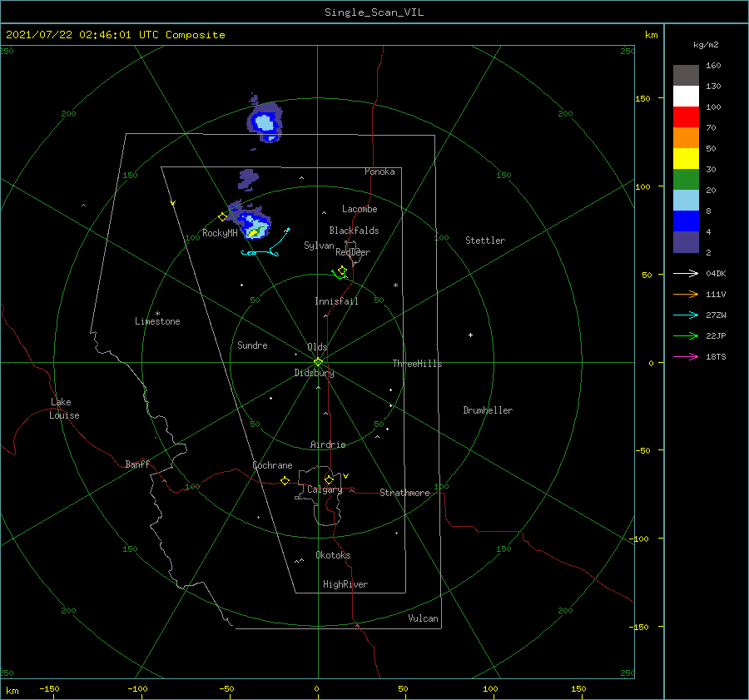Click the cyan 27ZW arrow icon
This screenshot has height=700, width=749.
click(x=686, y=315)
